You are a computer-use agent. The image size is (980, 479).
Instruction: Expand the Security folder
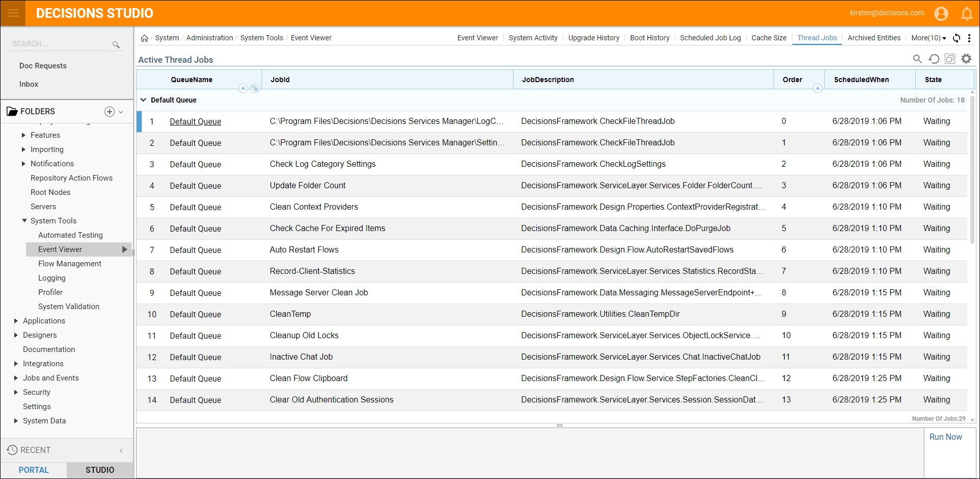[16, 392]
